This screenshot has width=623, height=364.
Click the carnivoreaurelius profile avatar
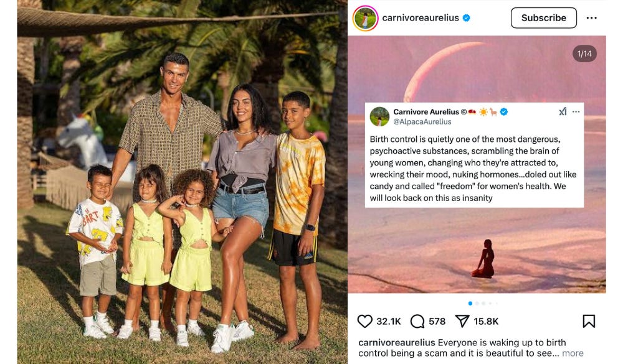tap(365, 18)
